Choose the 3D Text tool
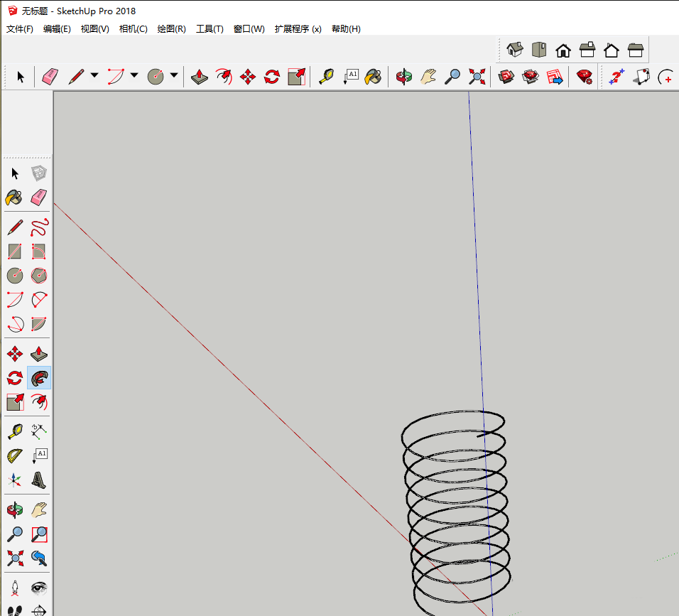The height and width of the screenshot is (616, 679). [39, 480]
